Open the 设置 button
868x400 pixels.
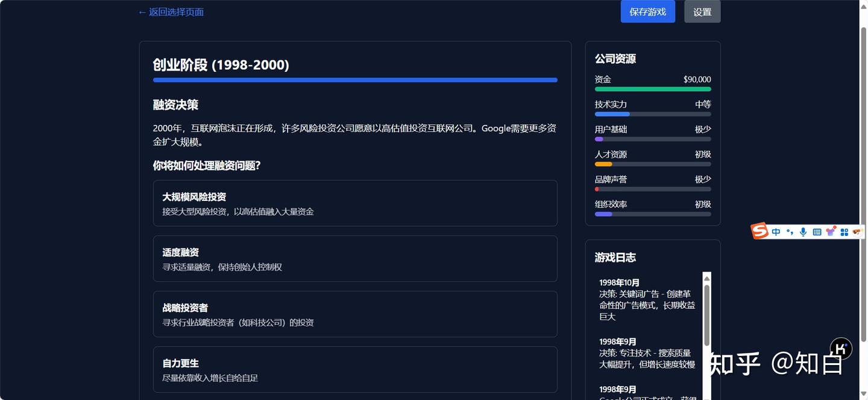(x=702, y=11)
